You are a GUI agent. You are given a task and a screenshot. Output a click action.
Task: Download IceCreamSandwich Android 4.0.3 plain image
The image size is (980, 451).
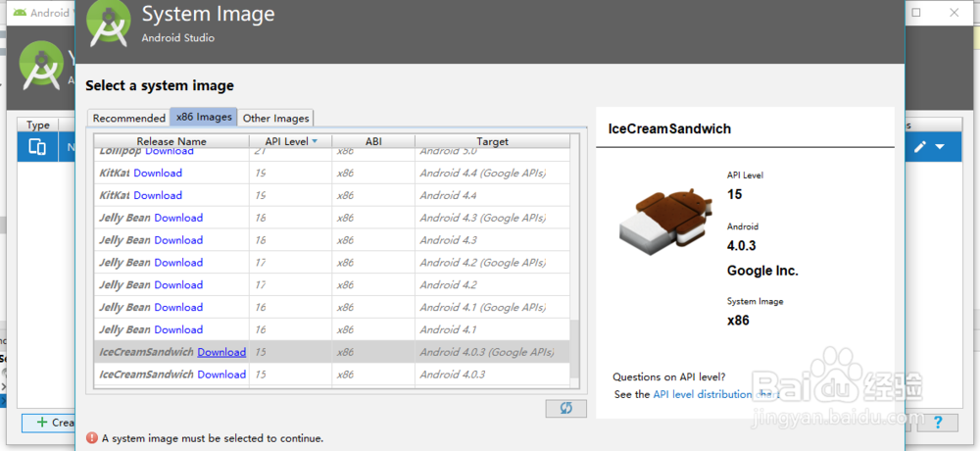pos(221,375)
